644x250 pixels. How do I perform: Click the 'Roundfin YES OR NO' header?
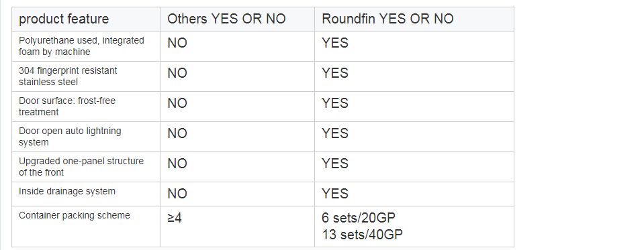(x=414, y=19)
